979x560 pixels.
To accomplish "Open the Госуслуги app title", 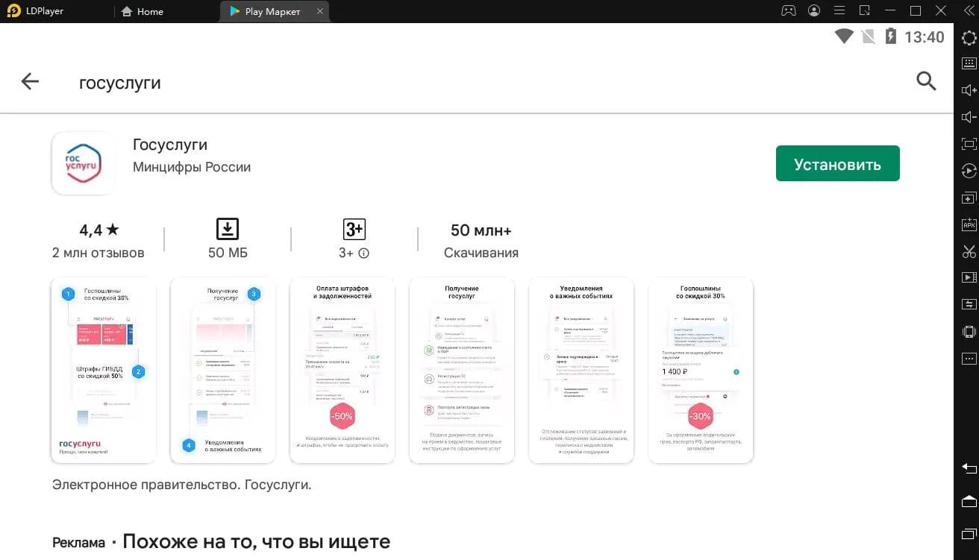I will [x=170, y=145].
